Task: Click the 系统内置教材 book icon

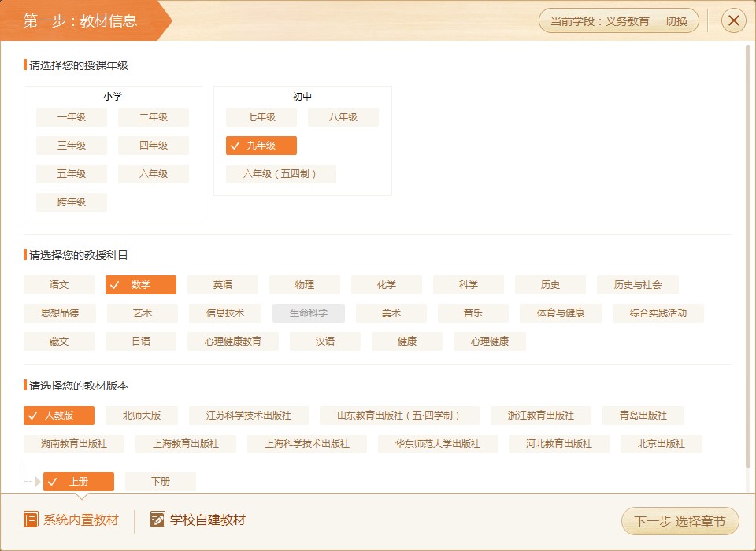Action: (x=31, y=520)
